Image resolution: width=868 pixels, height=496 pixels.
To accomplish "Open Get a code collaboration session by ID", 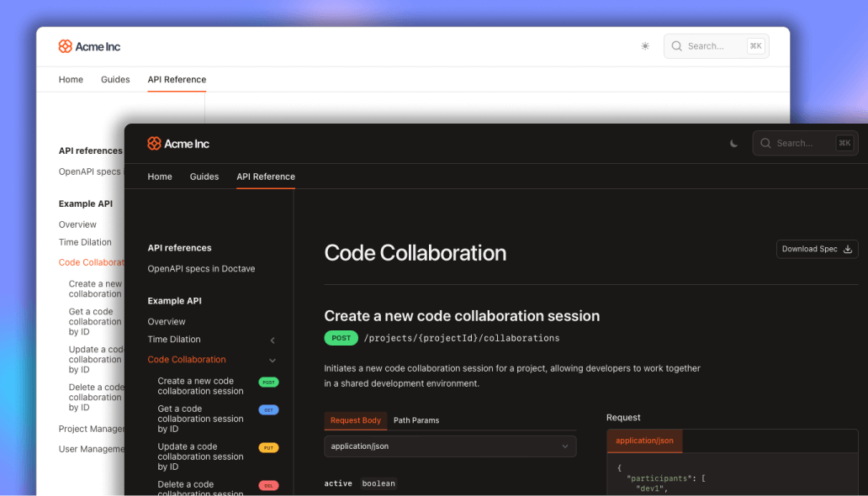I will [x=200, y=419].
